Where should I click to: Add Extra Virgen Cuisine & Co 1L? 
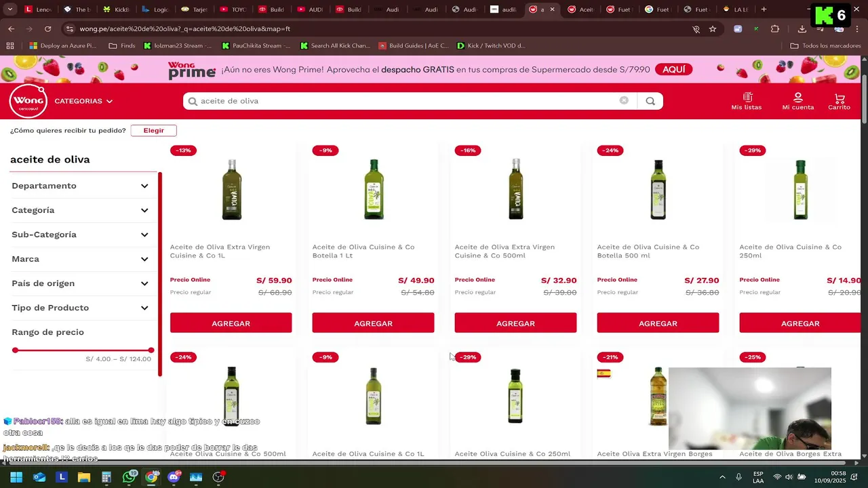tap(231, 323)
